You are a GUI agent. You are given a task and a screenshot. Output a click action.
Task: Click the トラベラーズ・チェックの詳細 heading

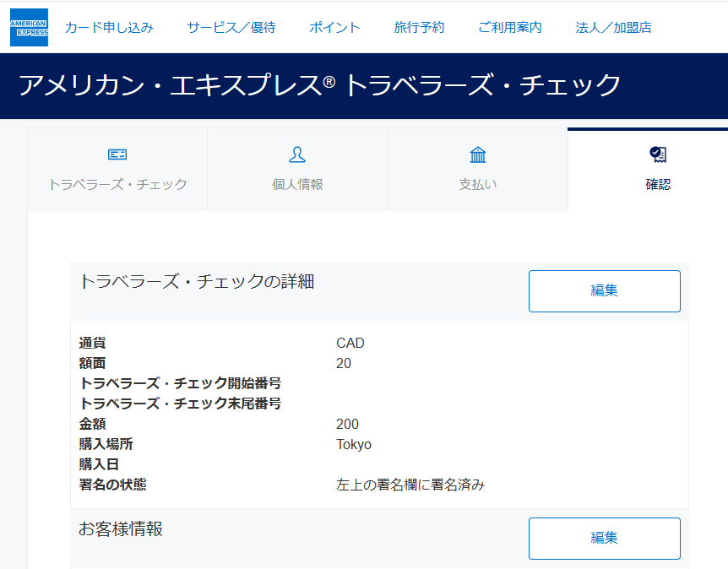tap(197, 282)
